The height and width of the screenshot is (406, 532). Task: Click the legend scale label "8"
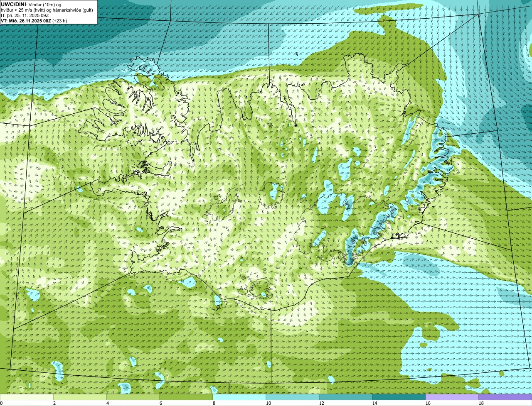[x=214, y=403]
